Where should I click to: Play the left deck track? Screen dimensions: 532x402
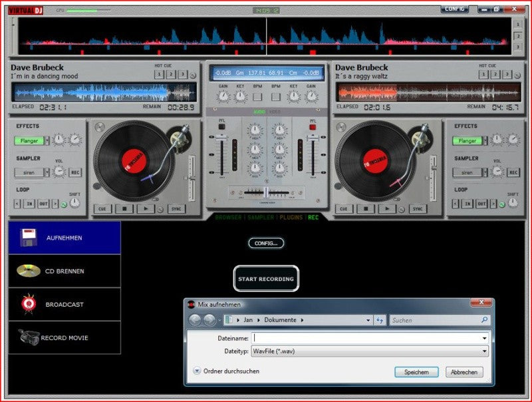pos(146,209)
